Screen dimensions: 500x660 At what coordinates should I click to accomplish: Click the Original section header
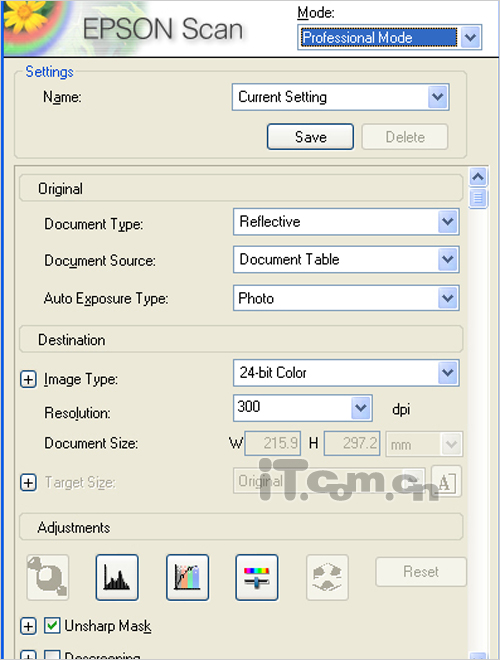[x=241, y=188]
